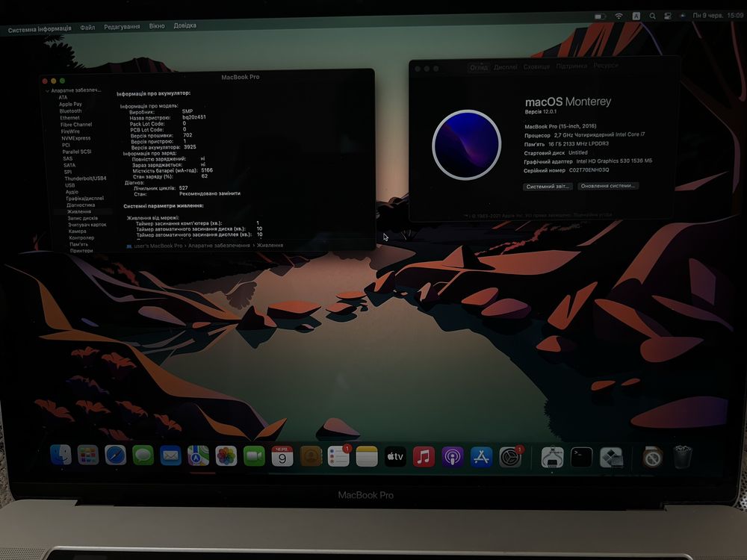Screen dimensions: 747x560
Task: Select Діагностика in sidebar
Action: click(81, 205)
